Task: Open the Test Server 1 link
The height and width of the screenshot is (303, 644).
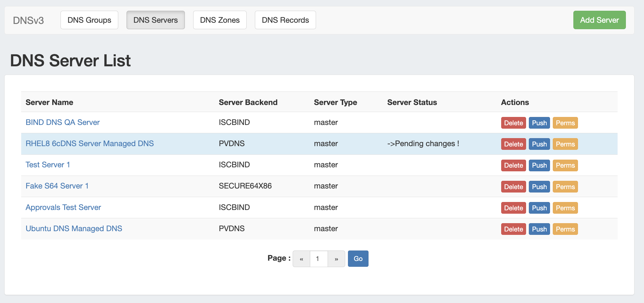Action: (48, 165)
